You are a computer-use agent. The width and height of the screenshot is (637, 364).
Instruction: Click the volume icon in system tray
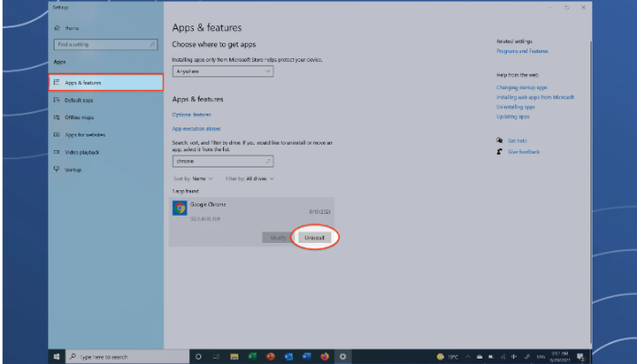[514, 357]
